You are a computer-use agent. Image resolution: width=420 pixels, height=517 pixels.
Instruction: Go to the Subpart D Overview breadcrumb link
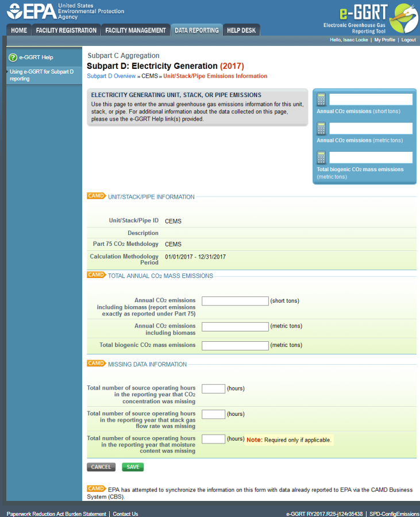click(111, 76)
